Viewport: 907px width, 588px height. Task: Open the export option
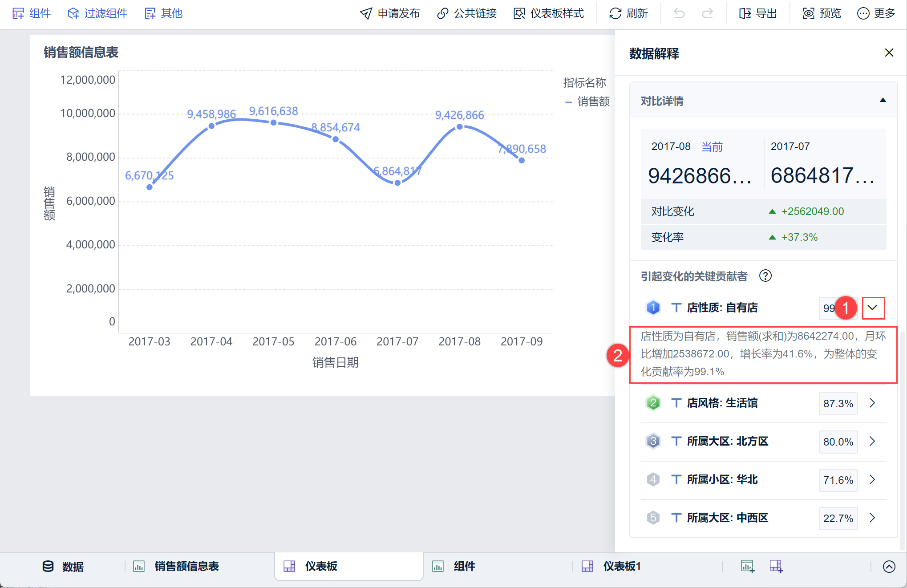point(758,14)
